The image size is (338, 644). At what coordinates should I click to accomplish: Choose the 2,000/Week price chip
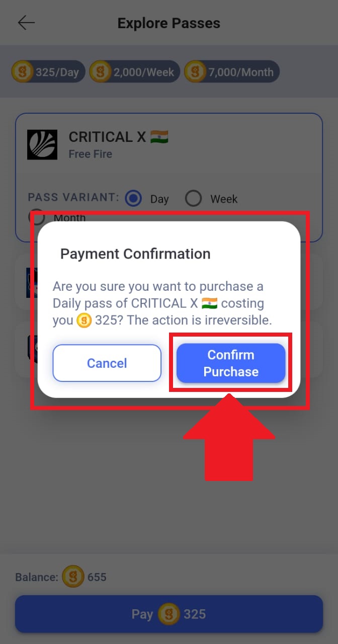pos(135,72)
